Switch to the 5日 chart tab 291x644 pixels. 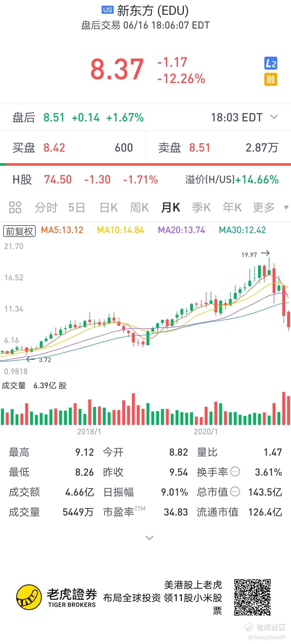pyautogui.click(x=77, y=207)
